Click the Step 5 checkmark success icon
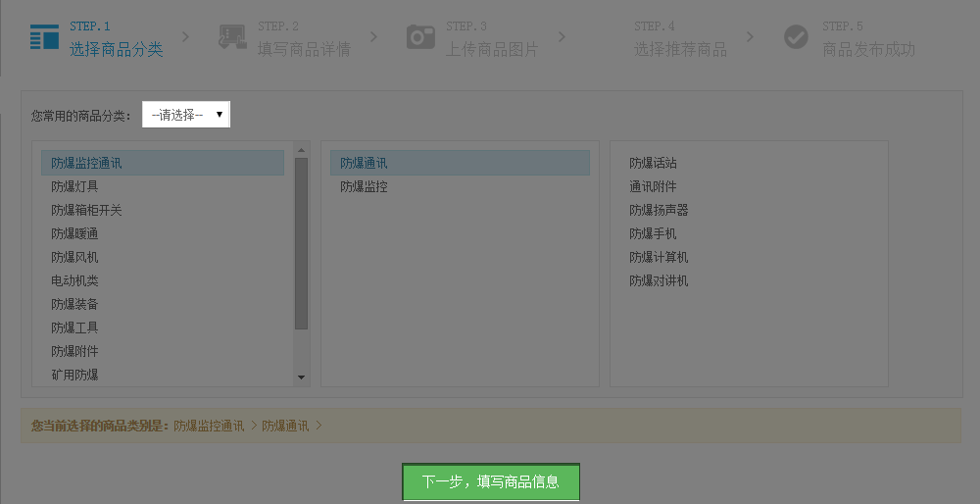 [796, 37]
